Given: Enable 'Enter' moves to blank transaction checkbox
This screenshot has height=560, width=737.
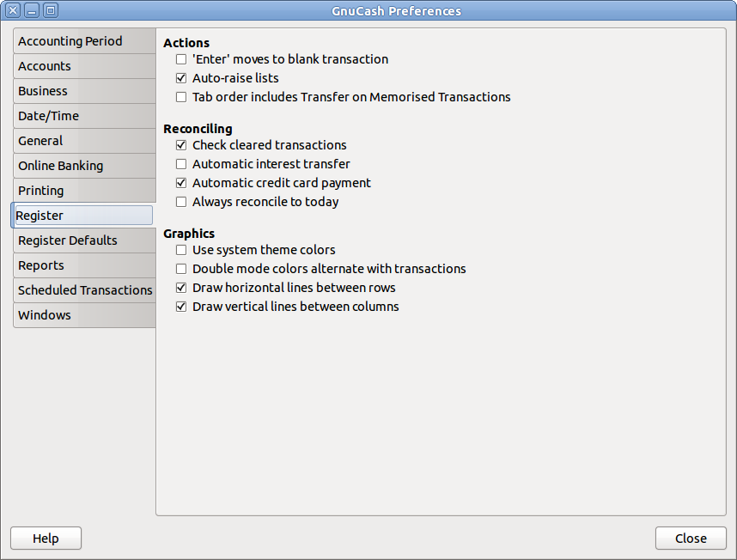Looking at the screenshot, I should click(181, 59).
